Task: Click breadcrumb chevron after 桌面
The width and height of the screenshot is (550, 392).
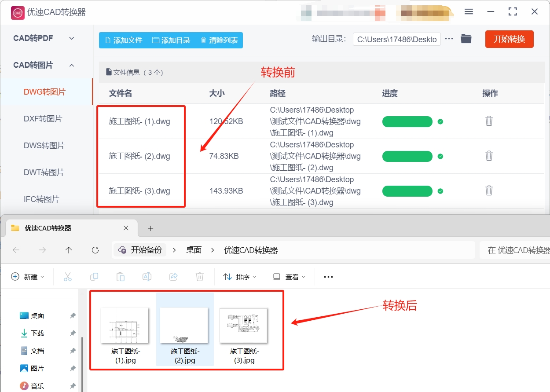Action: point(213,250)
